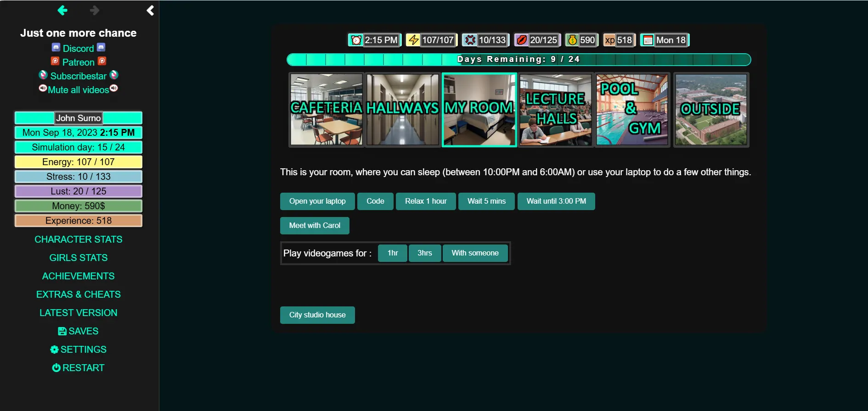Go to the Pool & Gym location

[632, 110]
